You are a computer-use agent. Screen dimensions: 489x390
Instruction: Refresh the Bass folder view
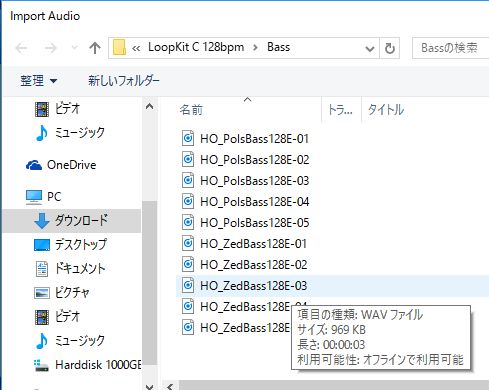pyautogui.click(x=390, y=48)
